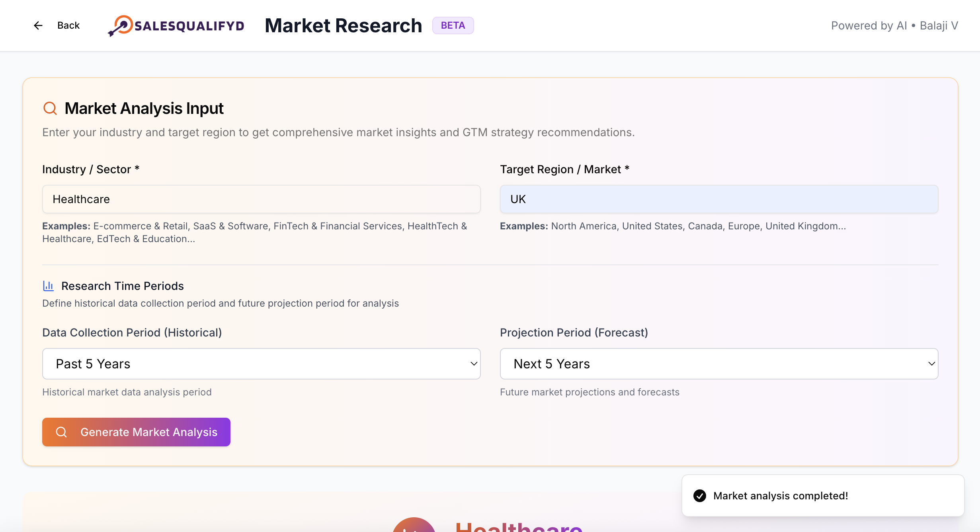The width and height of the screenshot is (980, 532).
Task: Click the Back text link
Action: [68, 25]
